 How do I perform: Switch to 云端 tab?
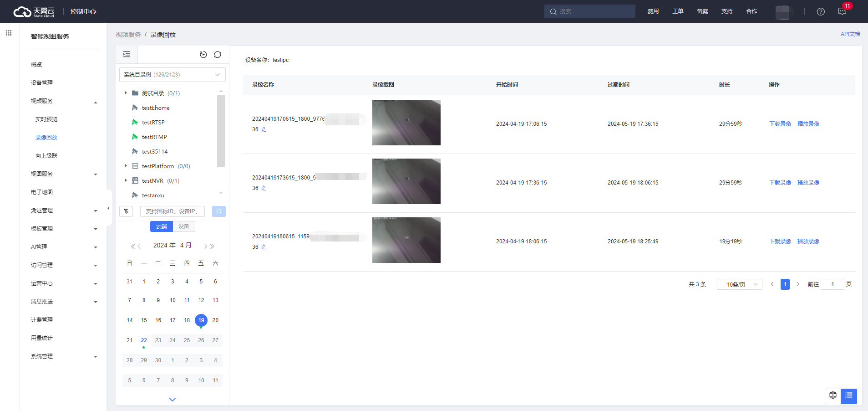coord(162,226)
